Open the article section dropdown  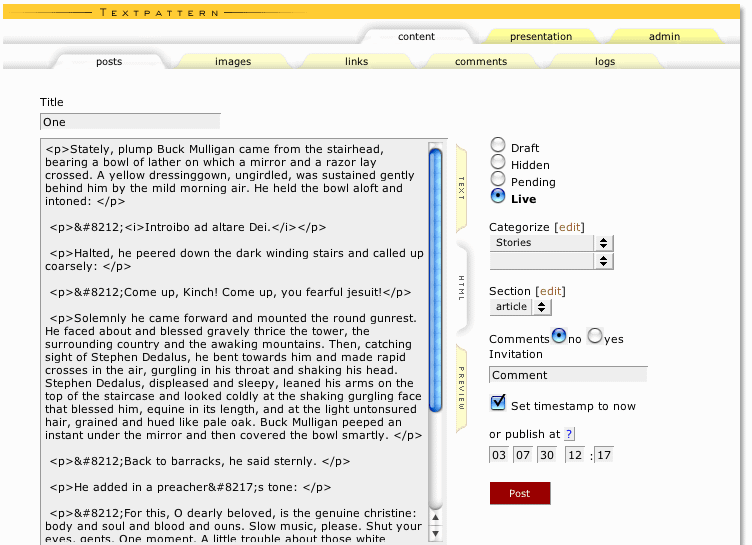pyautogui.click(x=520, y=307)
